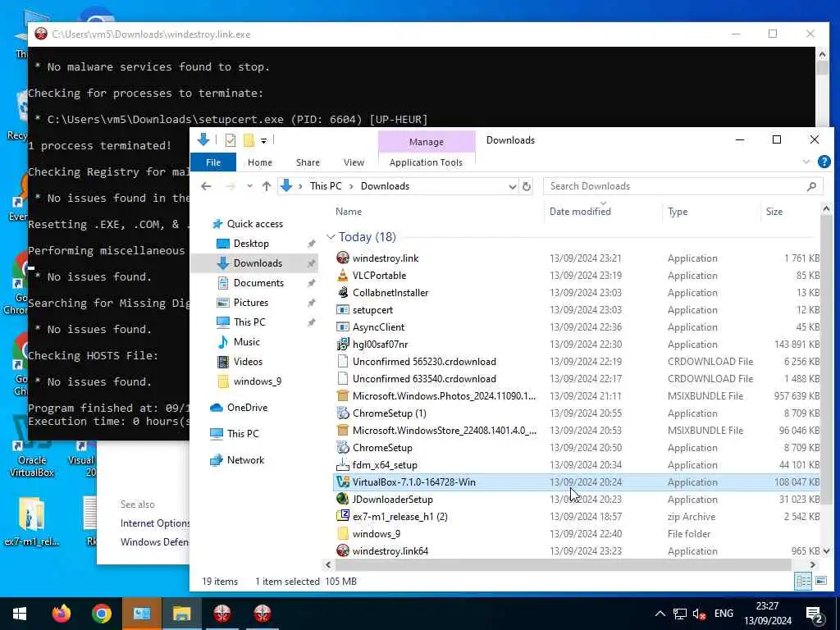The height and width of the screenshot is (630, 840).
Task: Open Firefox from the taskbar
Action: click(62, 614)
